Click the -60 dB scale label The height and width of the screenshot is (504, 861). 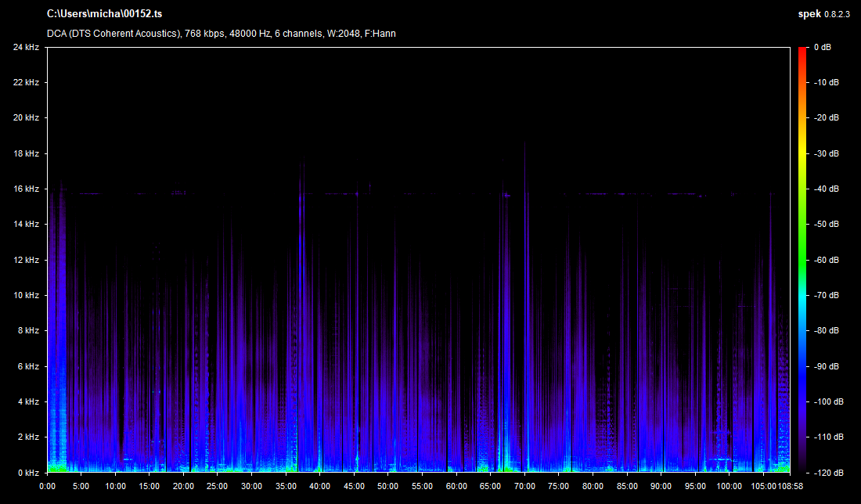click(824, 260)
